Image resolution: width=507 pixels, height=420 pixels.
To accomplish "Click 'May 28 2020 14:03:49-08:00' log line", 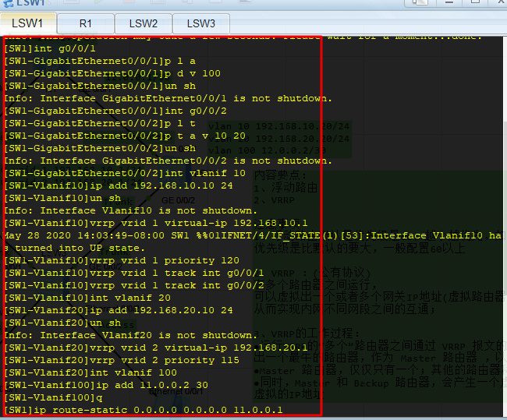I will click(x=252, y=235).
